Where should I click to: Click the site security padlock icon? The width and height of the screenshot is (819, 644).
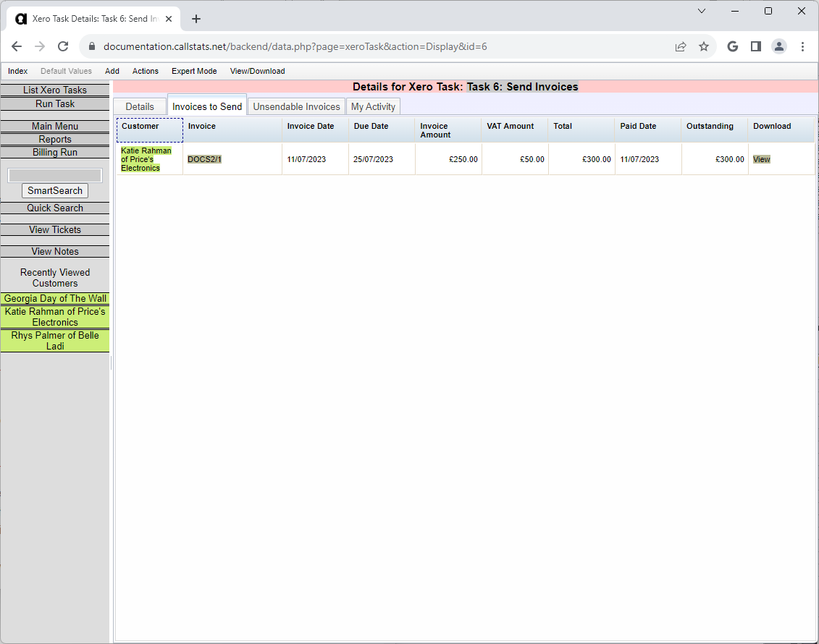point(91,46)
